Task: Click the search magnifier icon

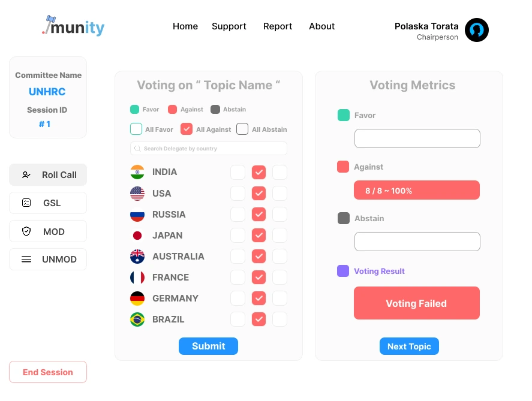Action: click(137, 149)
